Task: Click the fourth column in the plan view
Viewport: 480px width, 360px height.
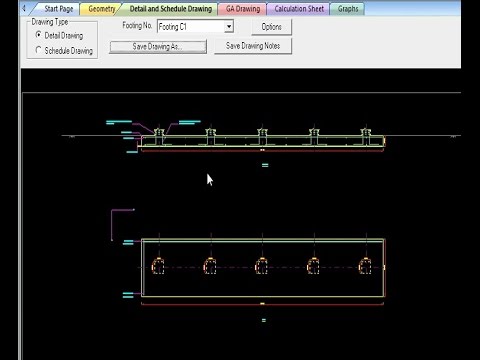Action: click(x=313, y=266)
